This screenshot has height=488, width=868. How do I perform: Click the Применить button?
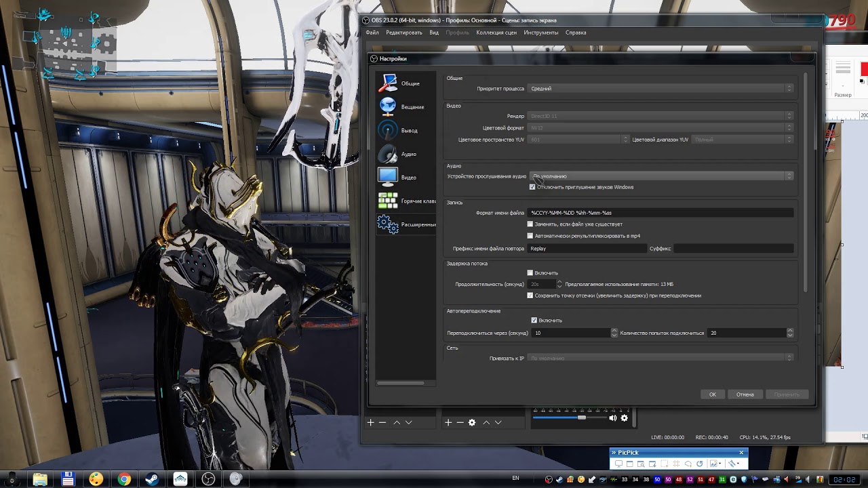click(x=787, y=394)
